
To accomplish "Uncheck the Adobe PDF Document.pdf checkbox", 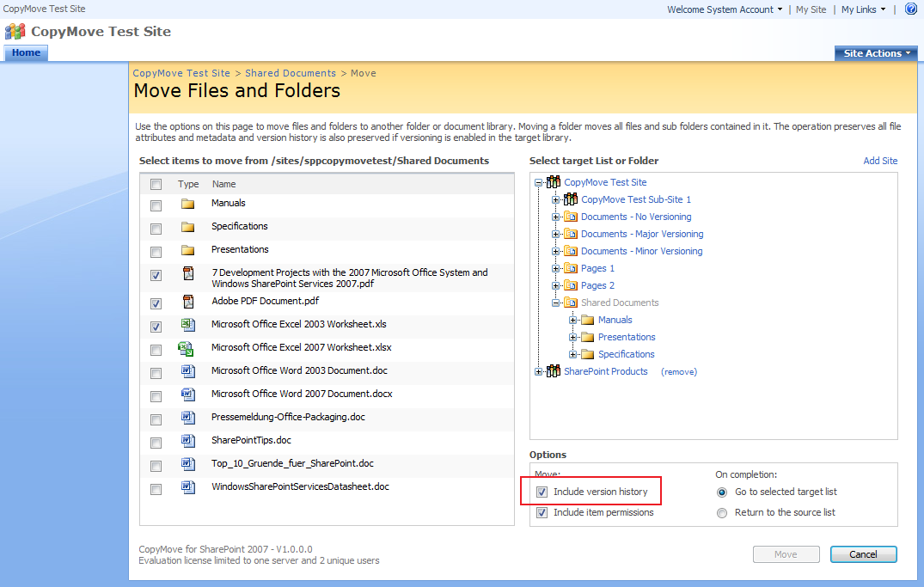I will point(156,303).
